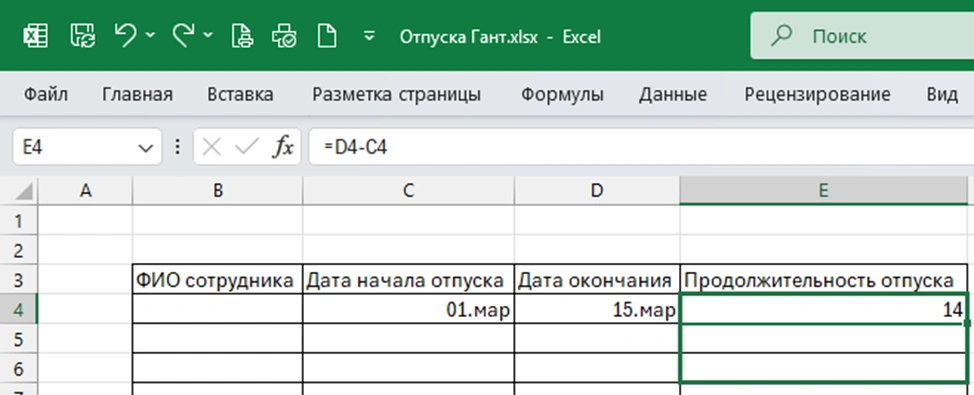974x395 pixels.
Task: Click the formula bar showing =D4-C4
Action: [x=641, y=147]
